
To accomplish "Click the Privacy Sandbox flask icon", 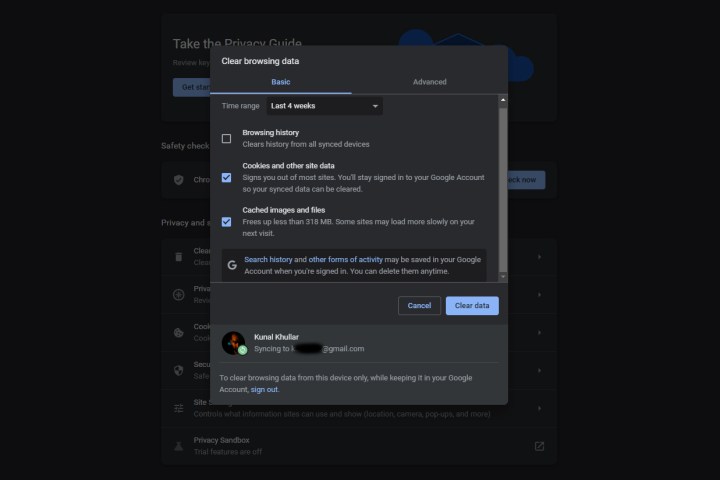I will click(x=179, y=446).
